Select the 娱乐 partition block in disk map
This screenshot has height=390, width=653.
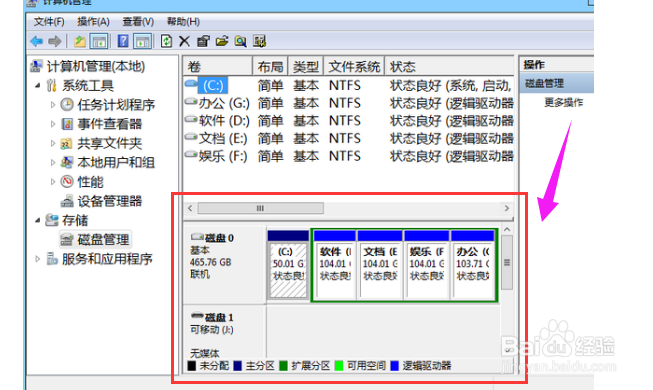click(x=426, y=265)
